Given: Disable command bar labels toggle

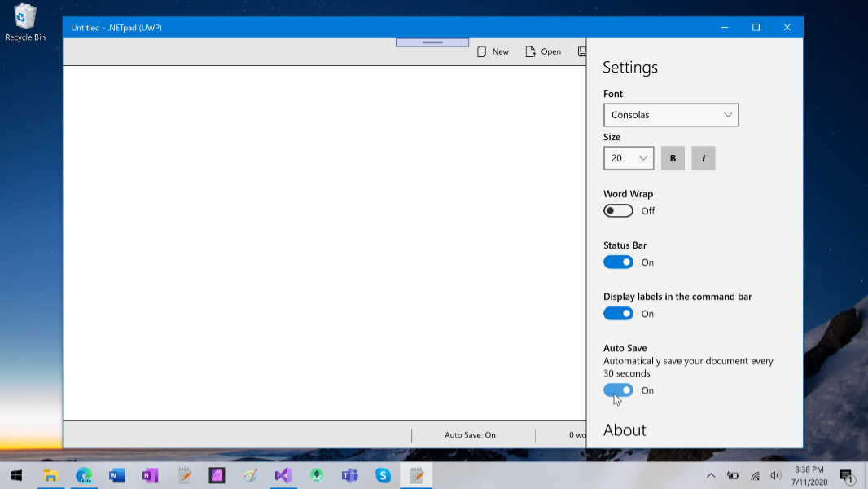Looking at the screenshot, I should tap(618, 314).
